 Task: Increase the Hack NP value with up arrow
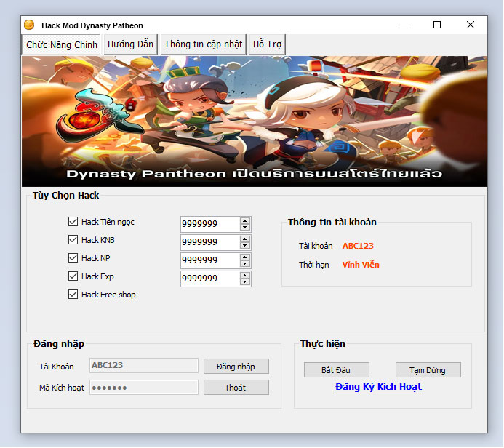tap(245, 257)
